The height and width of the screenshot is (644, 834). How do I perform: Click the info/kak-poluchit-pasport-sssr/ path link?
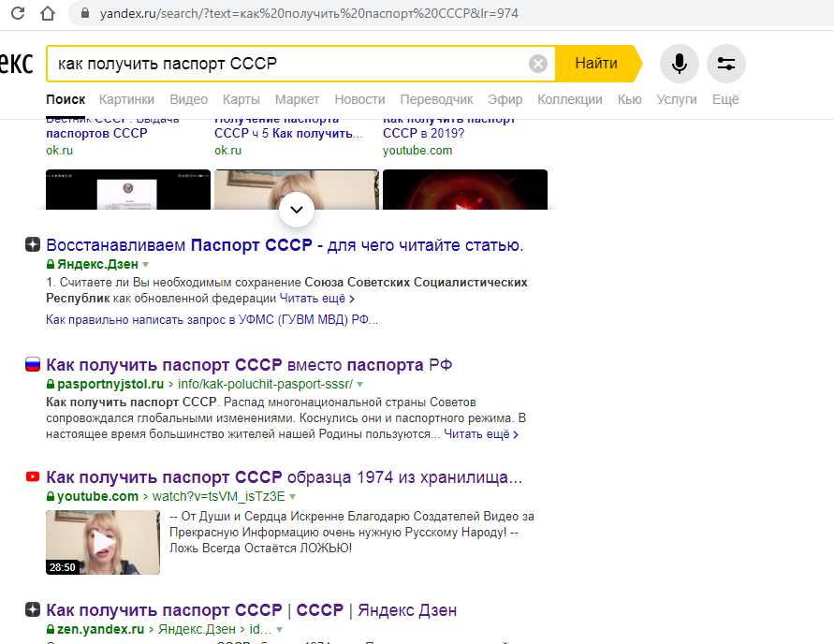click(x=265, y=384)
